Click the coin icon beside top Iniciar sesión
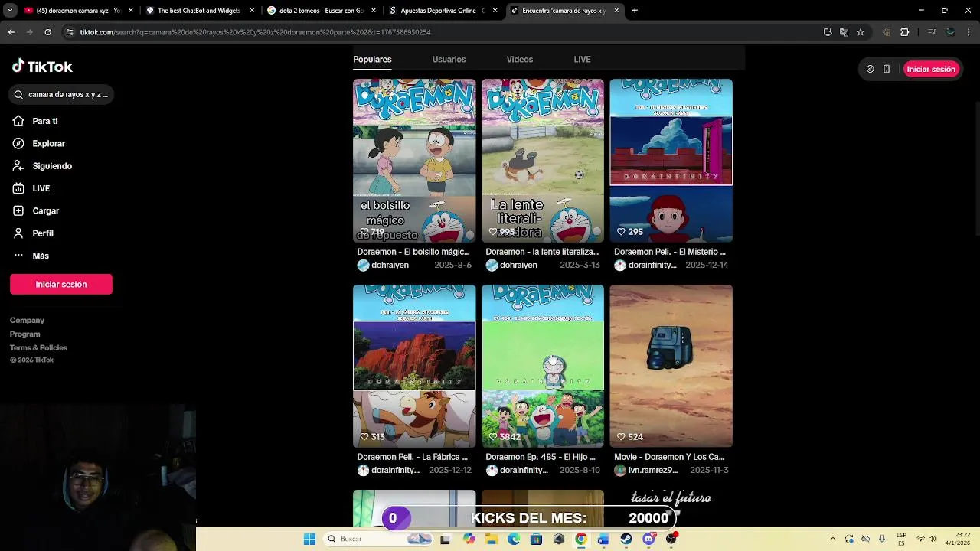Image resolution: width=980 pixels, height=551 pixels. [x=870, y=69]
